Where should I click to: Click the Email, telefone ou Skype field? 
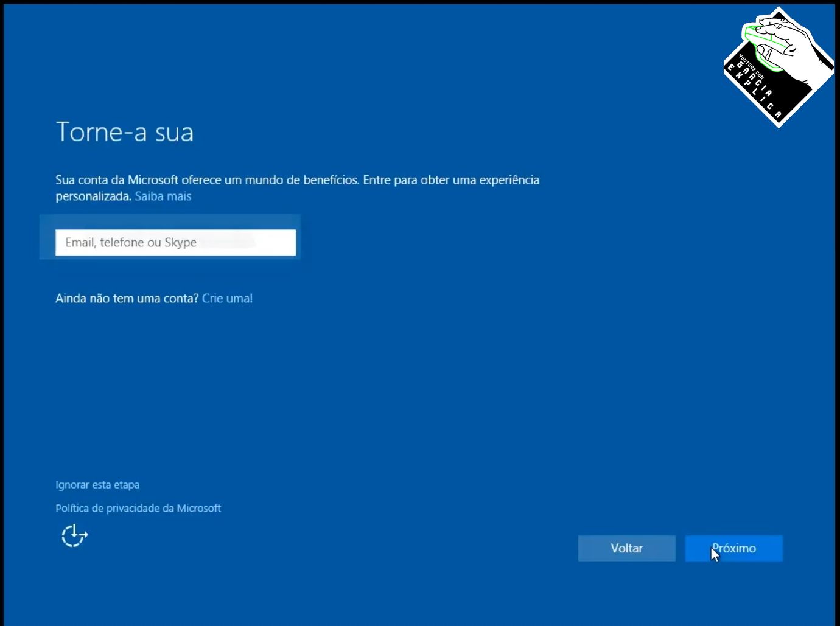[175, 242]
